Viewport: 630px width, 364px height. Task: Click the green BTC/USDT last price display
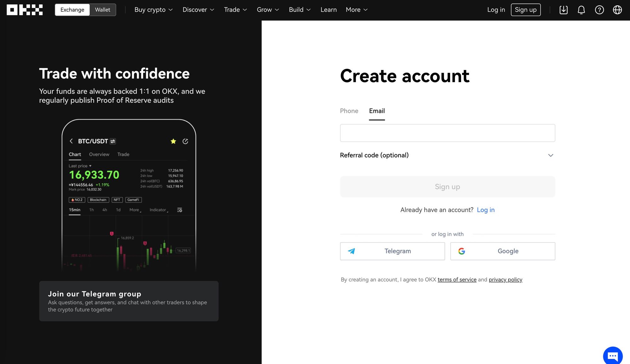tap(94, 175)
